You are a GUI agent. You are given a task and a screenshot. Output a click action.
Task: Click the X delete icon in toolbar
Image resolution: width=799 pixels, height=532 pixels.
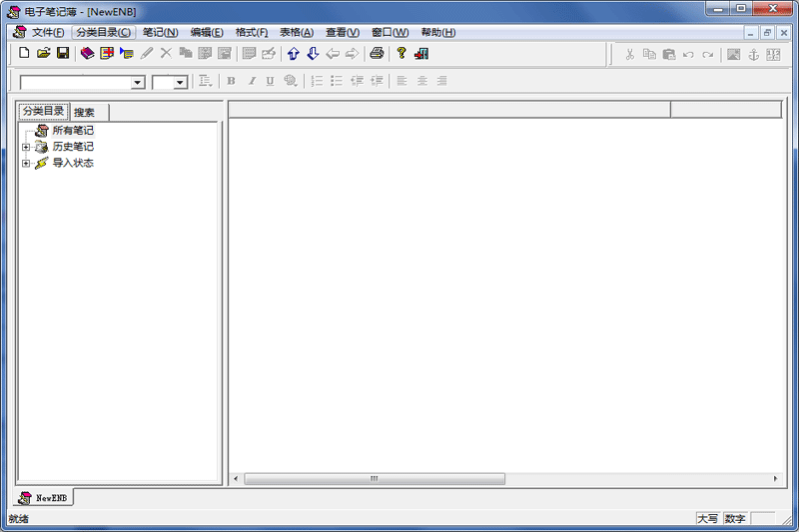pyautogui.click(x=166, y=53)
